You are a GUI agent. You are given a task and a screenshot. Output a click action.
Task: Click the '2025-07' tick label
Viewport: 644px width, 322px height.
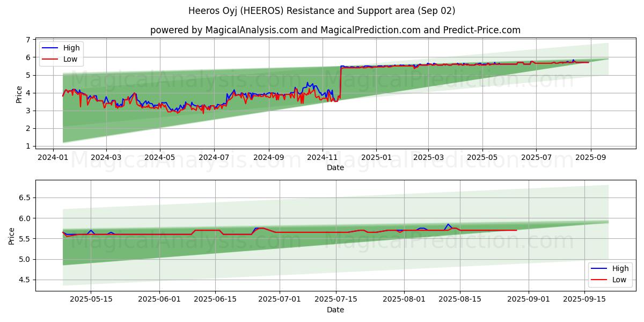tap(536, 157)
